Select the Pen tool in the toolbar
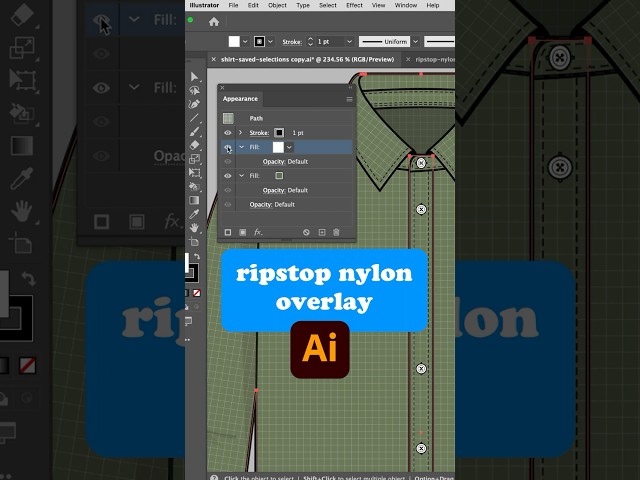 (195, 104)
